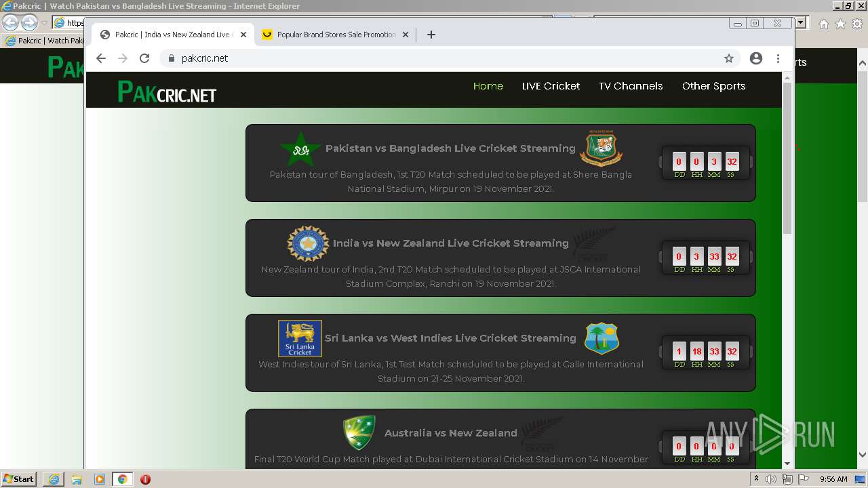Viewport: 868px width, 488px height.
Task: Open Pakistan vs Bangladesh Live Cricket Streaming
Action: [450, 148]
